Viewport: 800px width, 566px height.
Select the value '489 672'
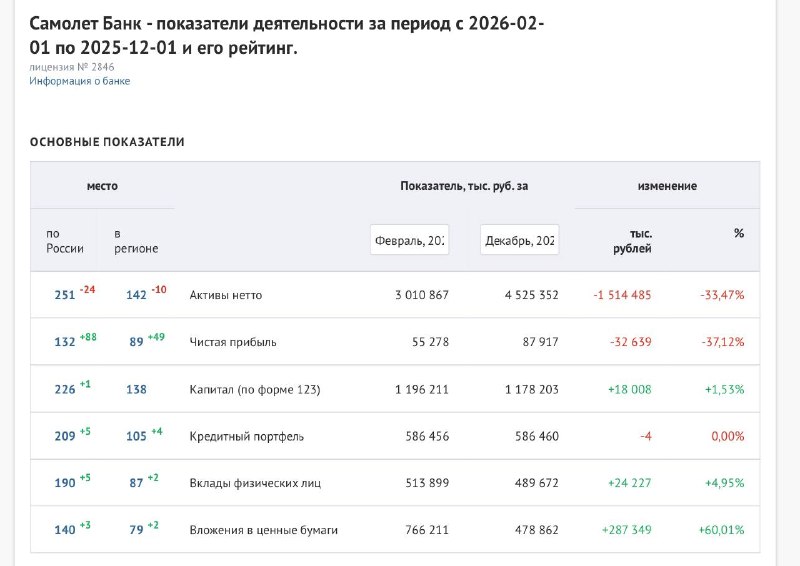coord(537,483)
